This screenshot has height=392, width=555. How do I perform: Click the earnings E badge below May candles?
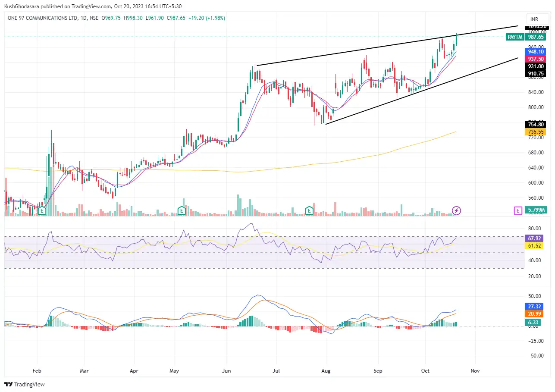coord(182,211)
